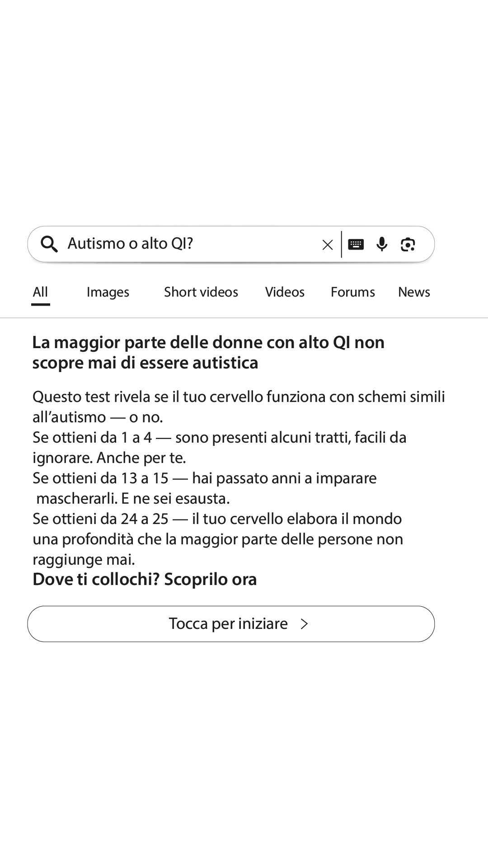Open the headline about donne con alto QI

click(x=208, y=353)
